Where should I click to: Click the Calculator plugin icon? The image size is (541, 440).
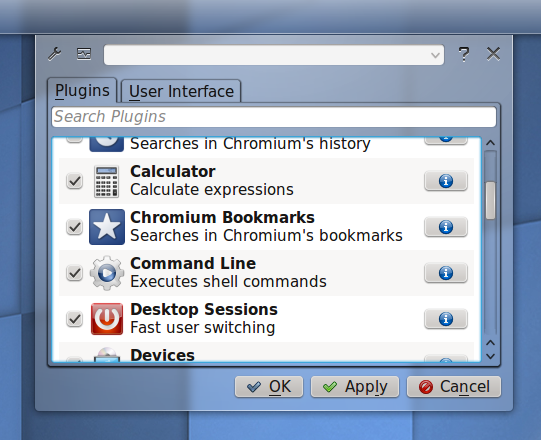click(x=107, y=181)
